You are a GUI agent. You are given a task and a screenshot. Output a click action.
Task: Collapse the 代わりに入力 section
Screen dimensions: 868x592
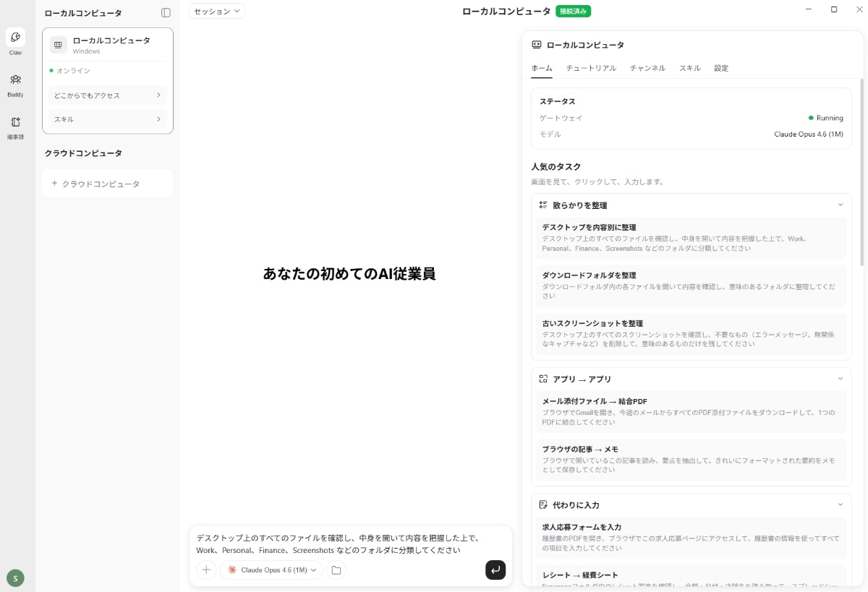coord(840,505)
